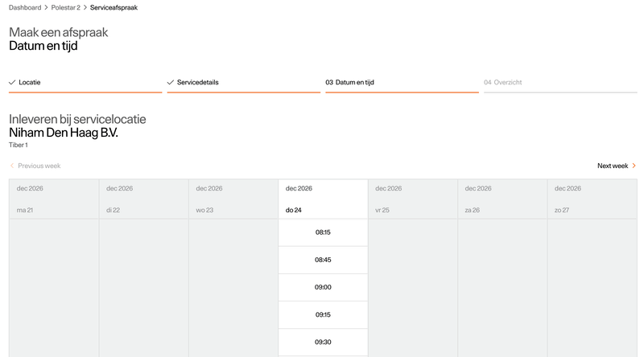Click the Tiber 1 address text
This screenshot has height=357, width=644.
pyautogui.click(x=18, y=145)
